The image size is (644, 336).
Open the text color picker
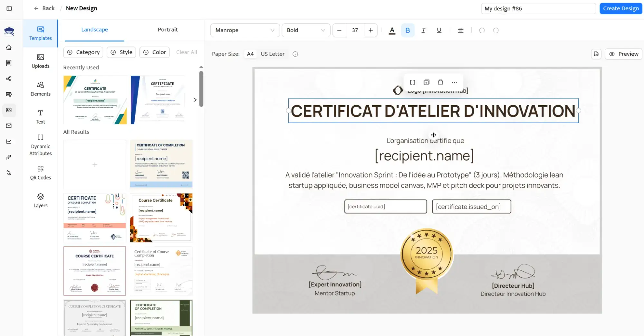pos(392,30)
